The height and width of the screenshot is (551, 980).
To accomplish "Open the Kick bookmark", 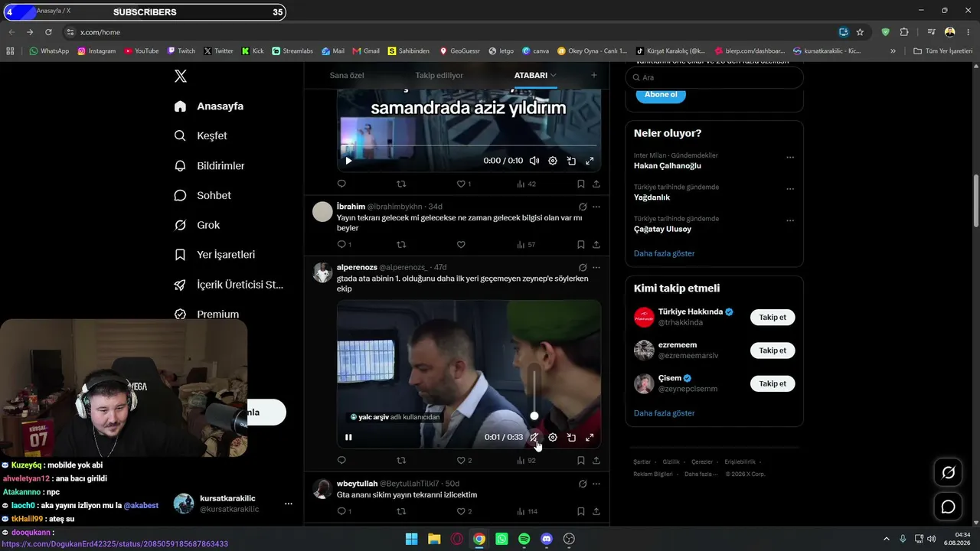I will pos(252,51).
